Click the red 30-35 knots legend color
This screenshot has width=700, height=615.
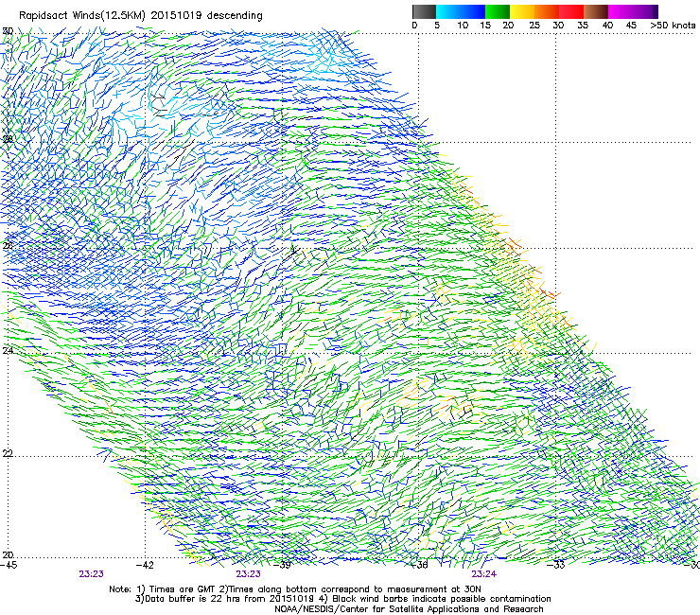click(x=571, y=11)
